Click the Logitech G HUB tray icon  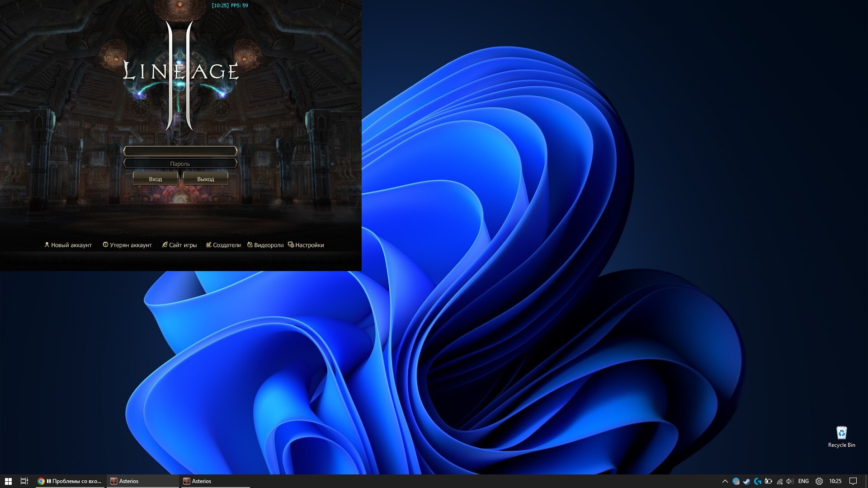[758, 481]
